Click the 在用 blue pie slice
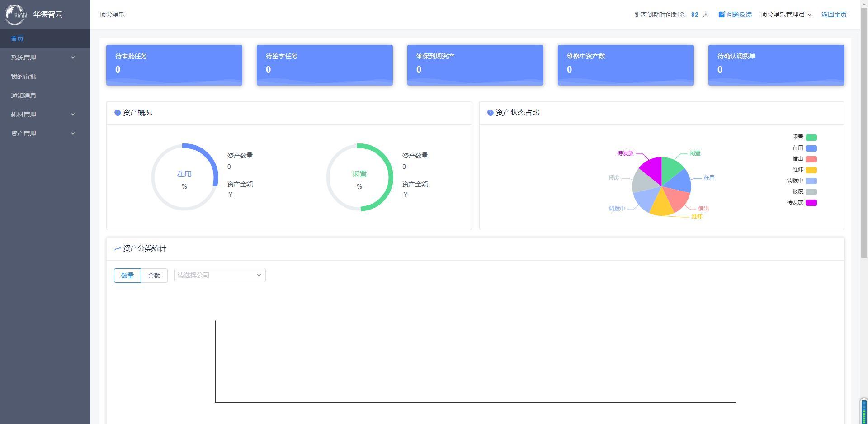 (680, 181)
